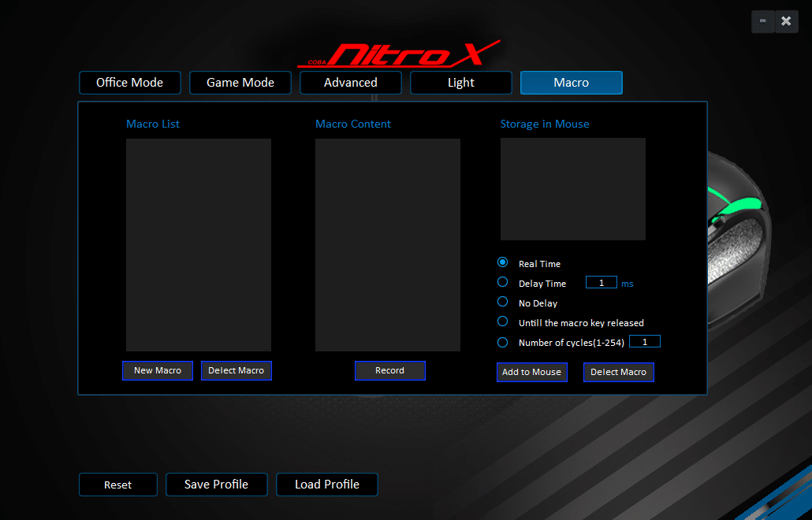Go to the Advanced tab
The width and height of the screenshot is (812, 520).
pos(351,83)
